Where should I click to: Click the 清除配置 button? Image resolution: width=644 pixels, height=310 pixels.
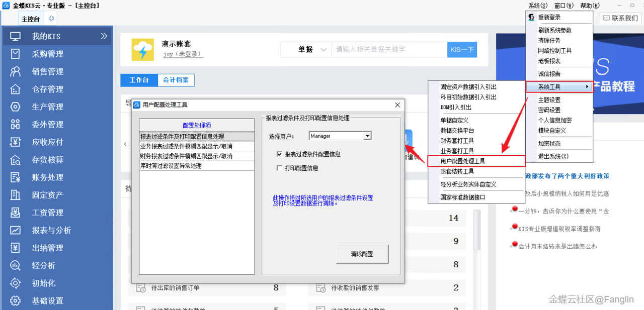point(362,254)
